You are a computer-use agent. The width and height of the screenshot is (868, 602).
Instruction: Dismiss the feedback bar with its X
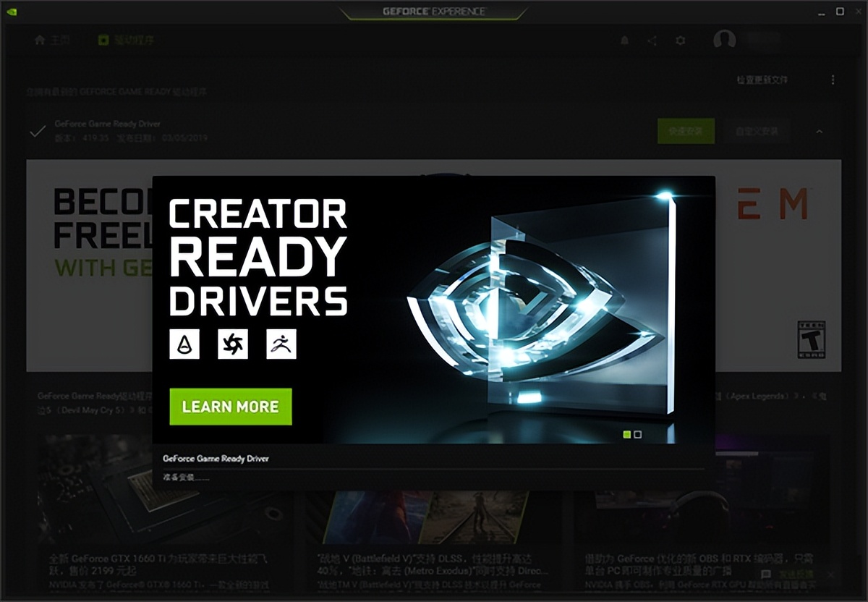[830, 575]
